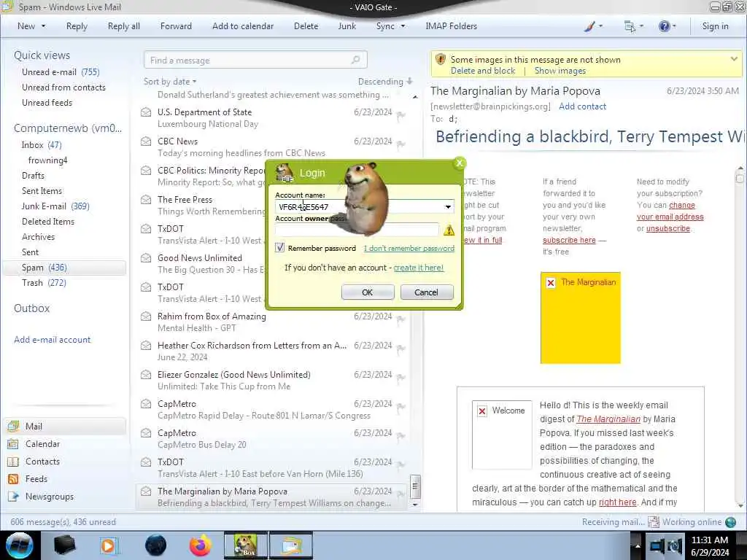This screenshot has height=560, width=747.
Task: Open the Inbox (47) folder
Action: (42, 145)
